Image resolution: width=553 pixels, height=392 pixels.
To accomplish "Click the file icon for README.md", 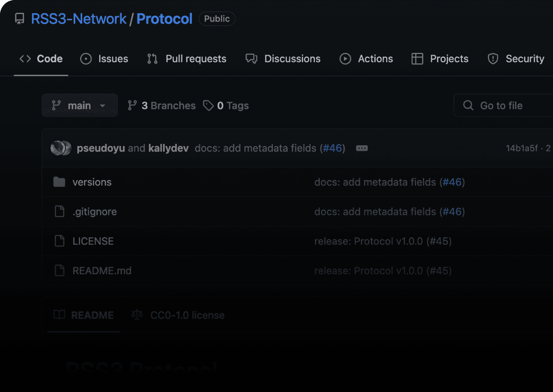I will pos(60,270).
